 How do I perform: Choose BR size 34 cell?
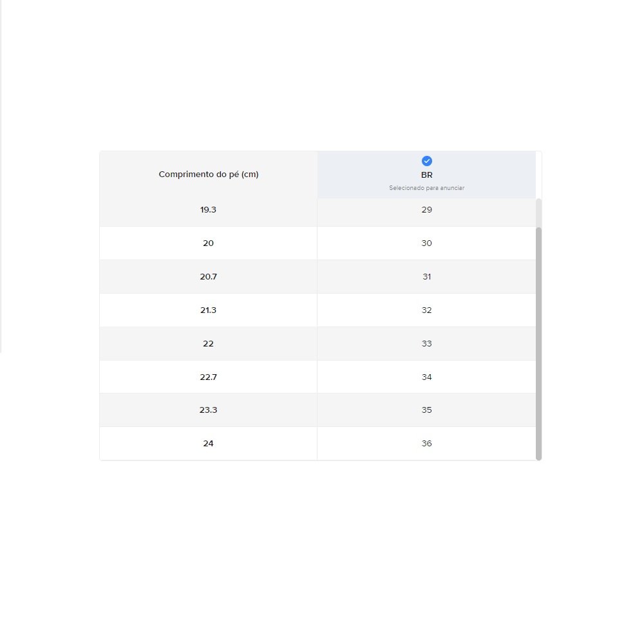(426, 377)
